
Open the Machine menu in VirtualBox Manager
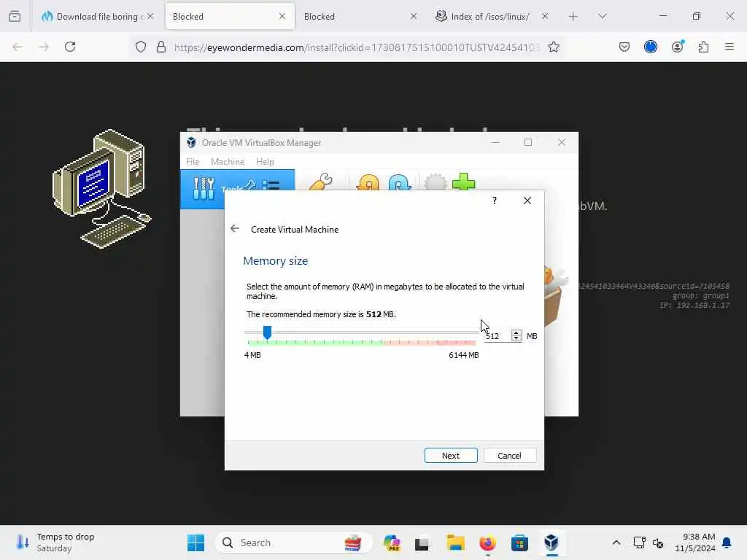[228, 161]
